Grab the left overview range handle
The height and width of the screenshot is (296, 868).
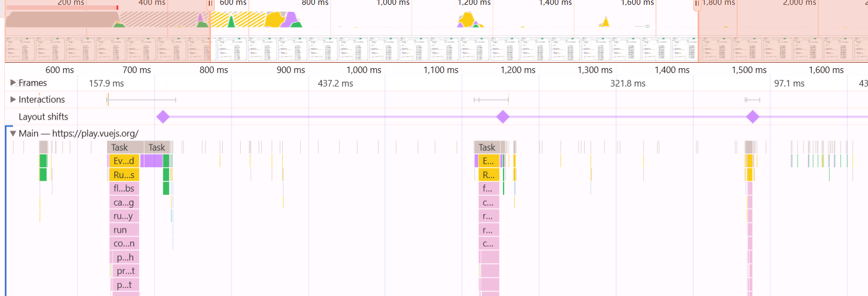click(210, 4)
